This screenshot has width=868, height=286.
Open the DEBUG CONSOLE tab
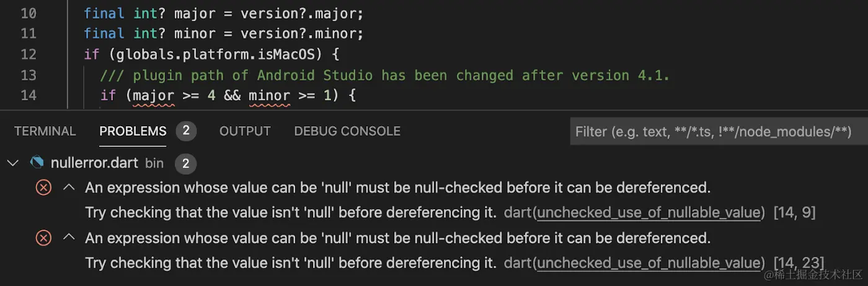pyautogui.click(x=347, y=131)
